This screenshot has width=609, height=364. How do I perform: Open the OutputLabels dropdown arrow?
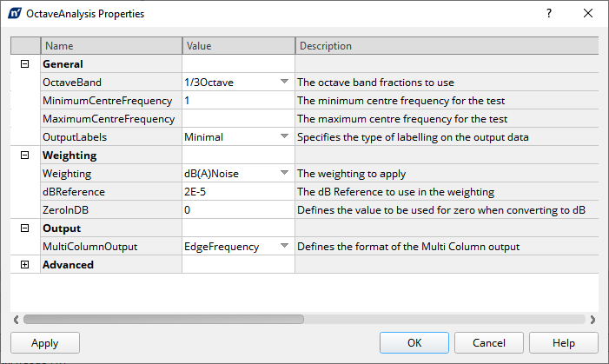click(x=284, y=136)
